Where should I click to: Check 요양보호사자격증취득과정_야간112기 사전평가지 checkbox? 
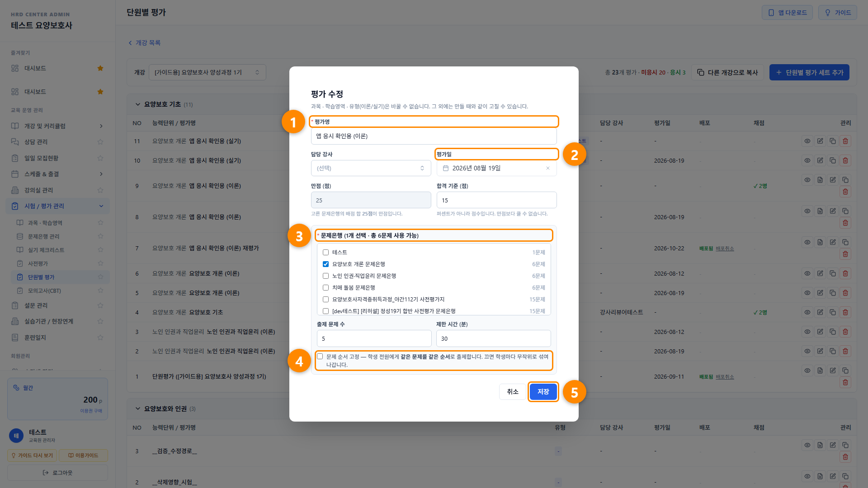click(x=325, y=300)
